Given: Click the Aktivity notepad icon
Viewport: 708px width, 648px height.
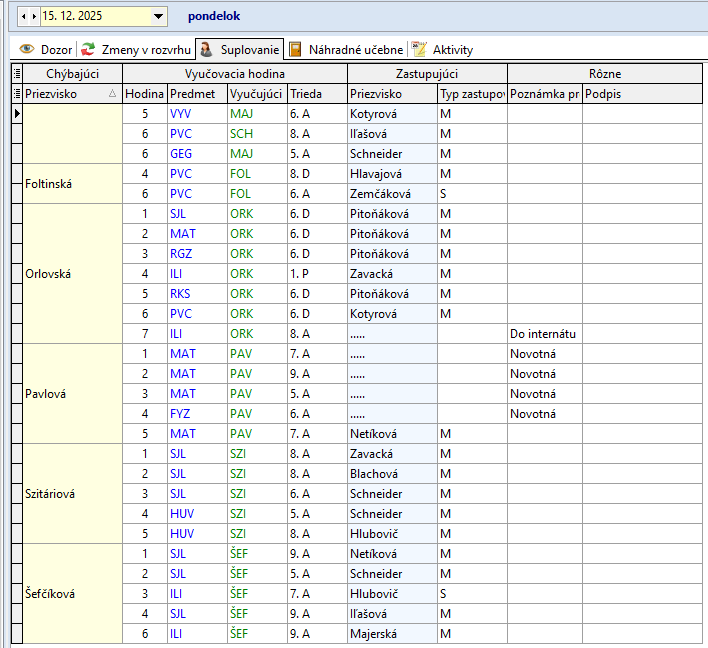Looking at the screenshot, I should [420, 49].
